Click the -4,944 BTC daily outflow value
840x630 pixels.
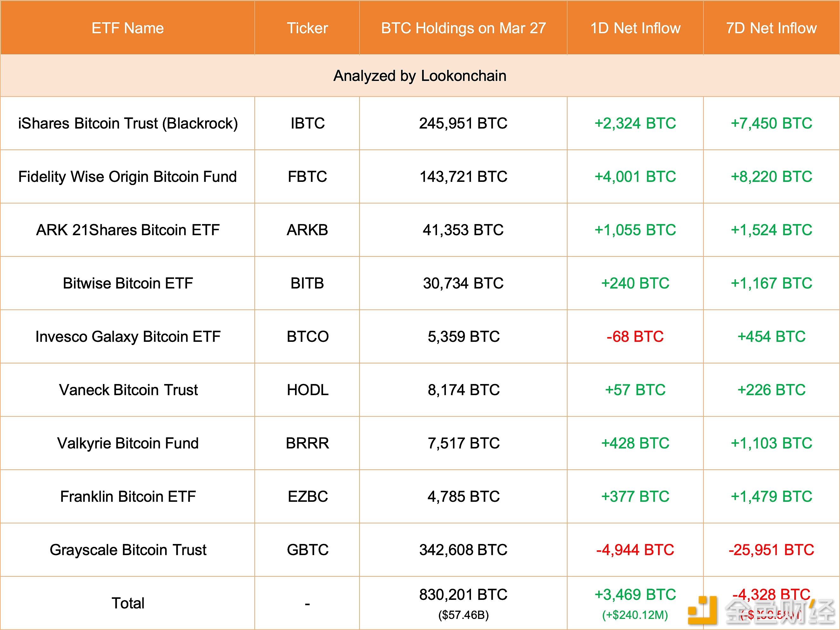635,550
